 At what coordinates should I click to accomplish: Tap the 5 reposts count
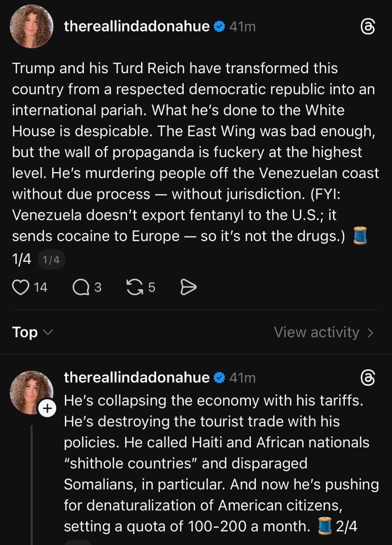[x=152, y=287]
